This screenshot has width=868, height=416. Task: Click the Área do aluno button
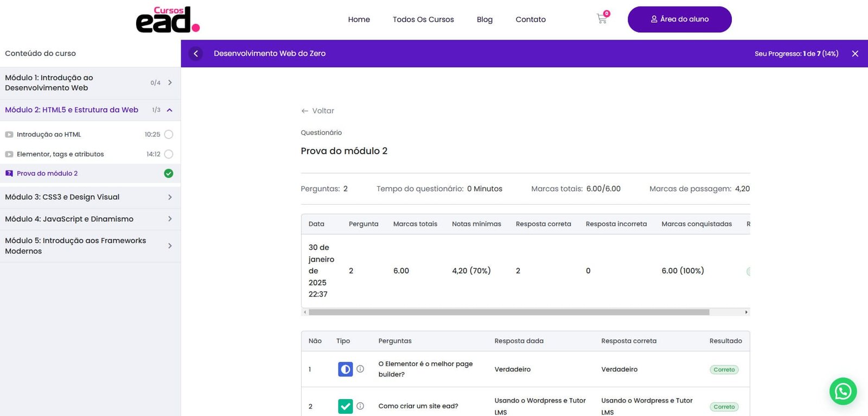[679, 20]
